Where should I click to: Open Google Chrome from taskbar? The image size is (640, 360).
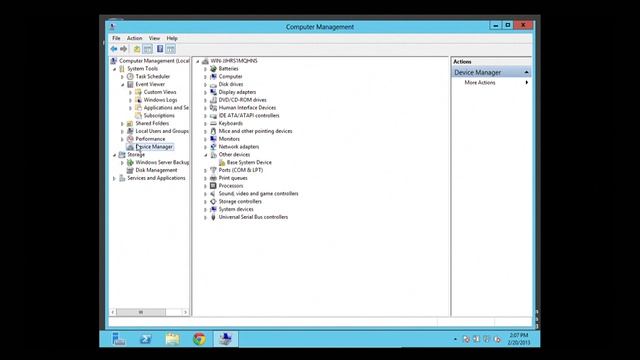[x=199, y=339]
